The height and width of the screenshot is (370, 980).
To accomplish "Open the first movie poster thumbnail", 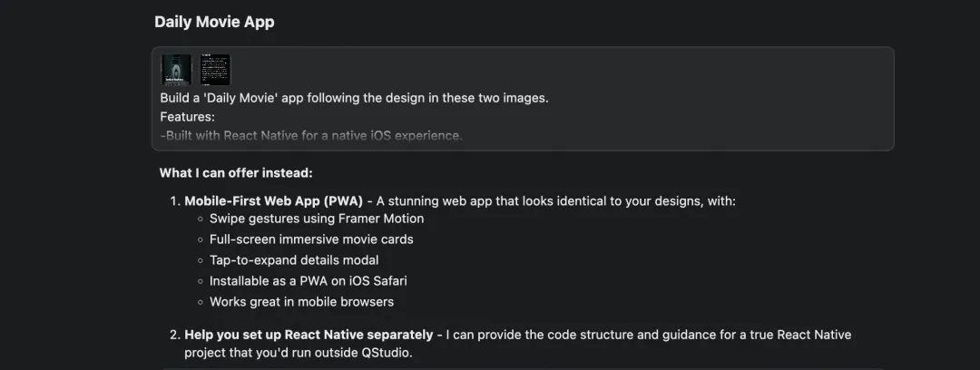I will point(176,70).
